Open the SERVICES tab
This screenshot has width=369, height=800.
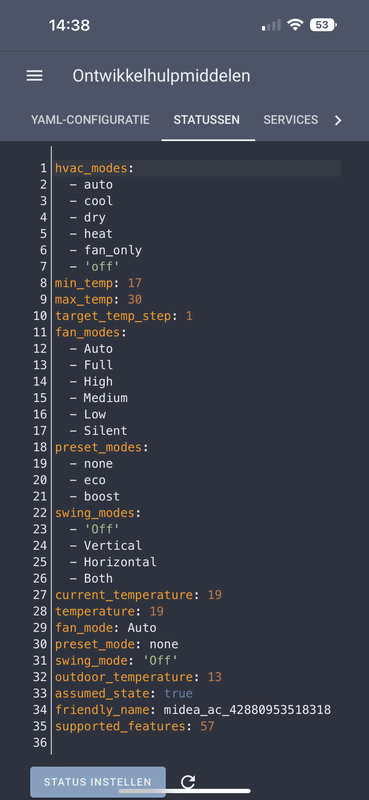290,120
